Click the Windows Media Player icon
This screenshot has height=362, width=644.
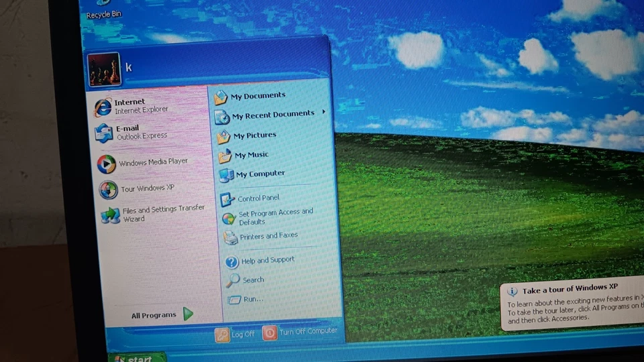point(107,164)
